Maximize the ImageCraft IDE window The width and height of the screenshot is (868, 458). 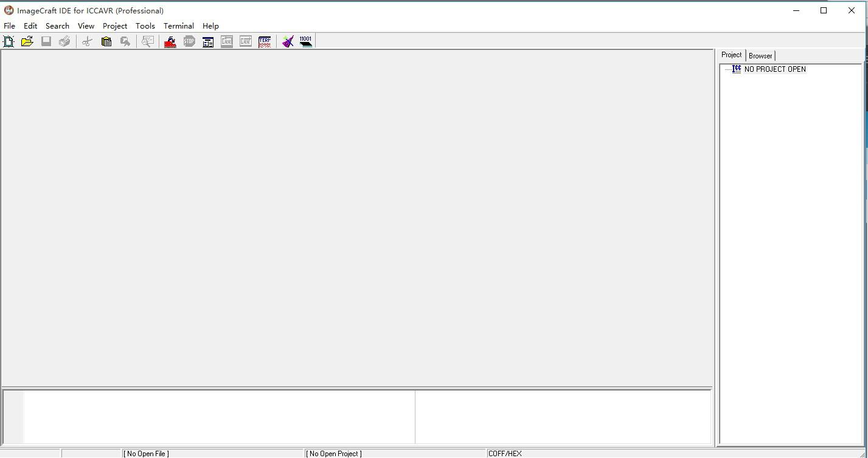[x=824, y=10]
